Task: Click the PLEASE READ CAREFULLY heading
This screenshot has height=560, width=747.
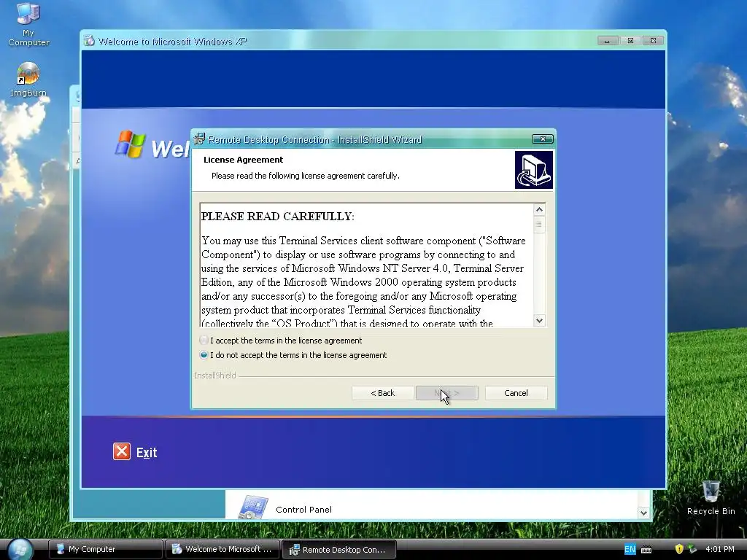Action: pos(278,217)
